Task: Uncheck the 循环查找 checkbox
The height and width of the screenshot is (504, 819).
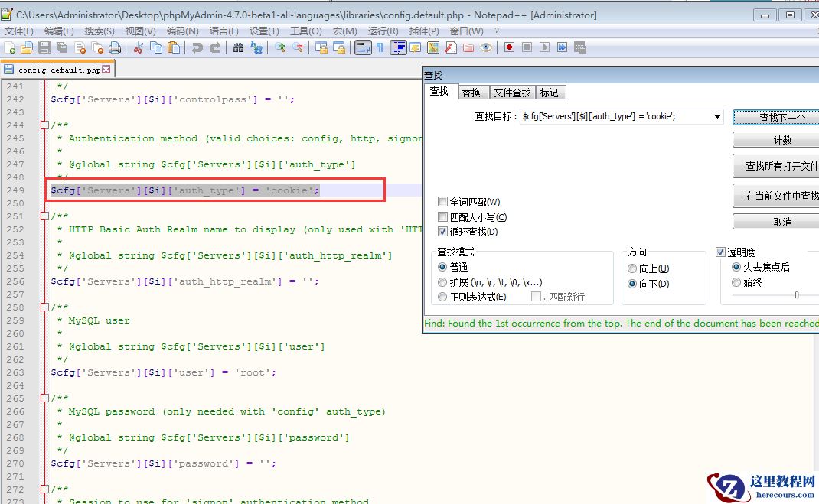Action: coord(442,232)
